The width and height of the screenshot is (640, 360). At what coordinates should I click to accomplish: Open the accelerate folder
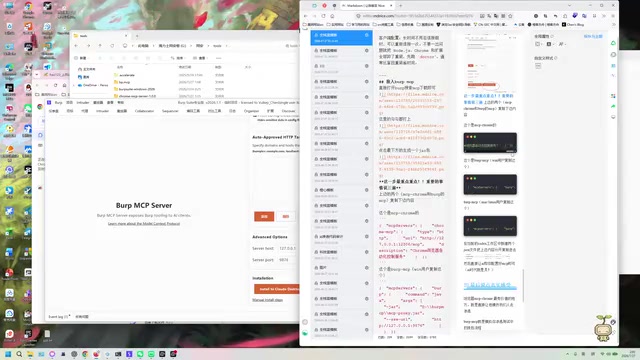127,75
